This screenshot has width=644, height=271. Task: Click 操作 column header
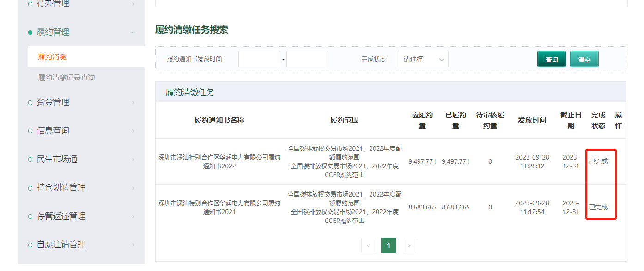click(x=618, y=120)
